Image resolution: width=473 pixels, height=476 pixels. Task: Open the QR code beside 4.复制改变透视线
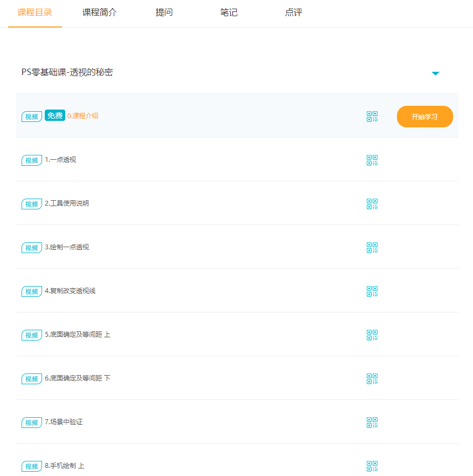pyautogui.click(x=372, y=291)
